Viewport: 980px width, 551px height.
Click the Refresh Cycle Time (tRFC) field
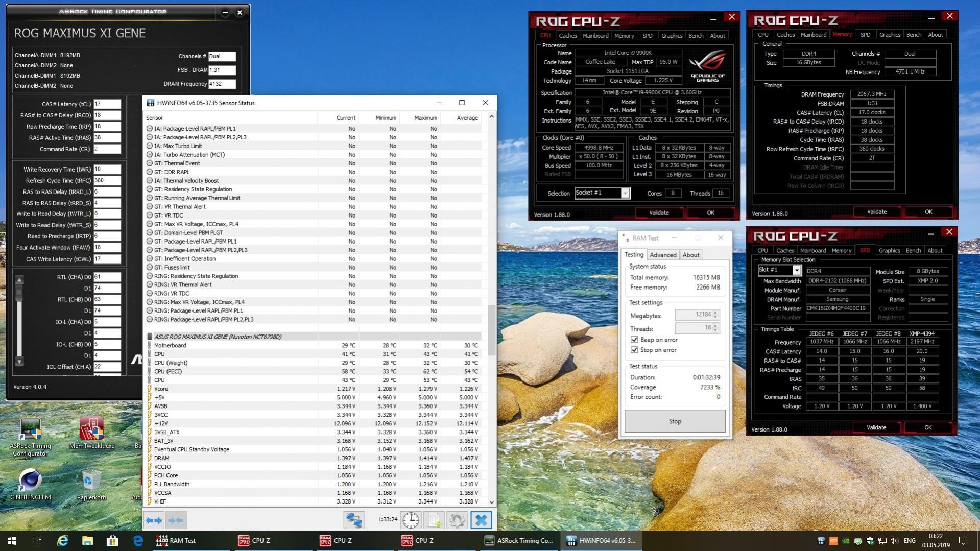tap(107, 180)
